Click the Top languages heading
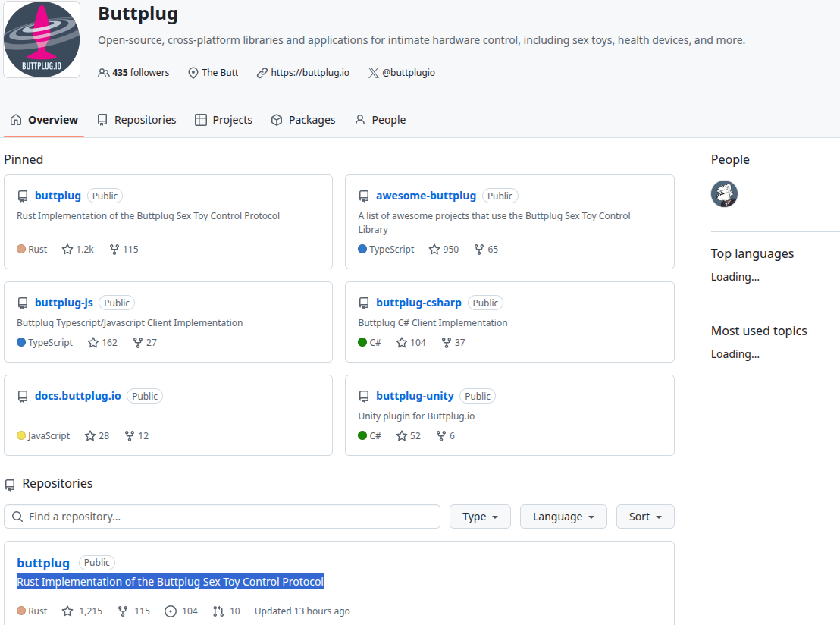Screen dimensions: 840x625 (x=752, y=253)
